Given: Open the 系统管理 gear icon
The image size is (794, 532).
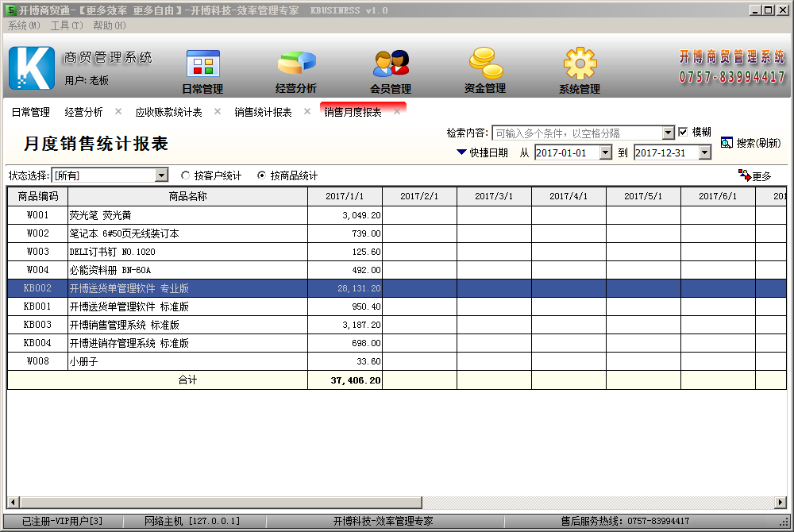Looking at the screenshot, I should click(580, 64).
